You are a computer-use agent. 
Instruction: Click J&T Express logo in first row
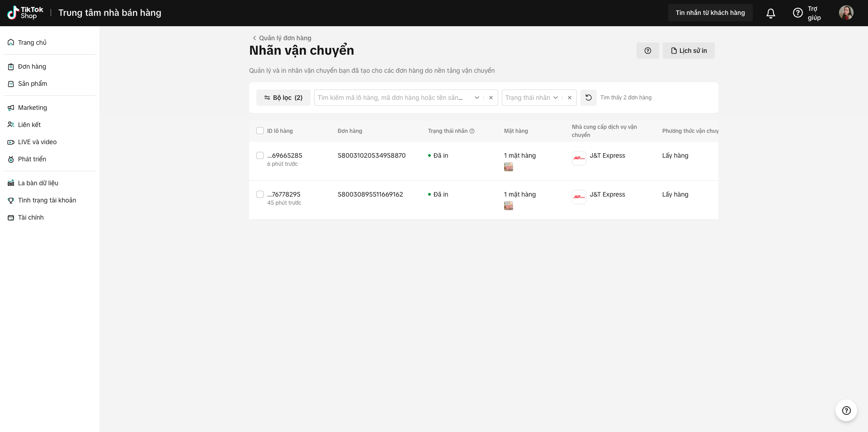(x=579, y=158)
